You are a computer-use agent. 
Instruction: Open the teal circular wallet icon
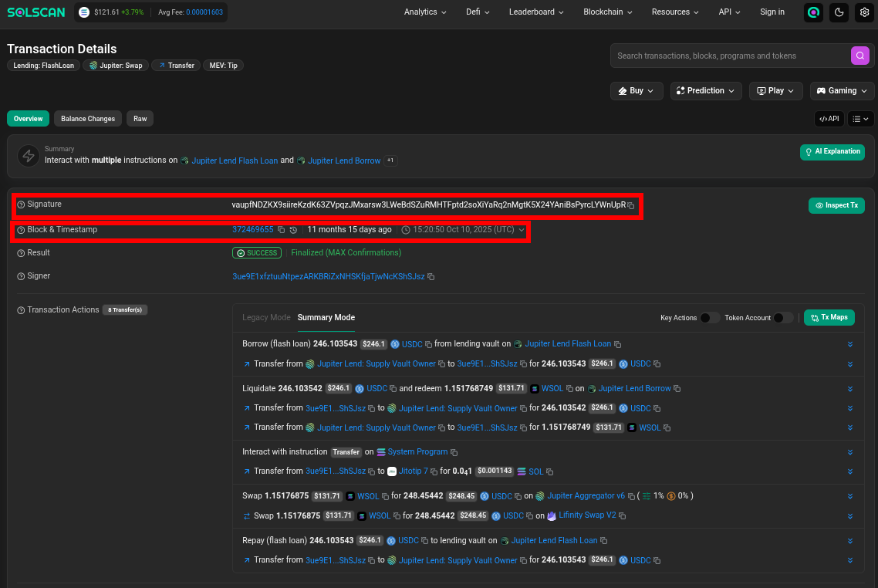(x=813, y=12)
